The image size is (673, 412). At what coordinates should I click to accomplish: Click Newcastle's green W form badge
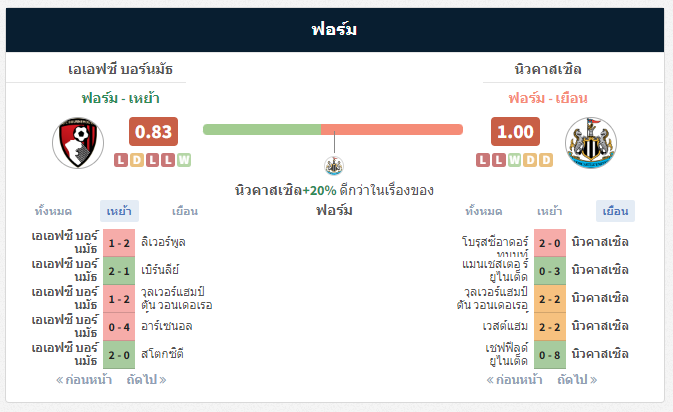(514, 160)
